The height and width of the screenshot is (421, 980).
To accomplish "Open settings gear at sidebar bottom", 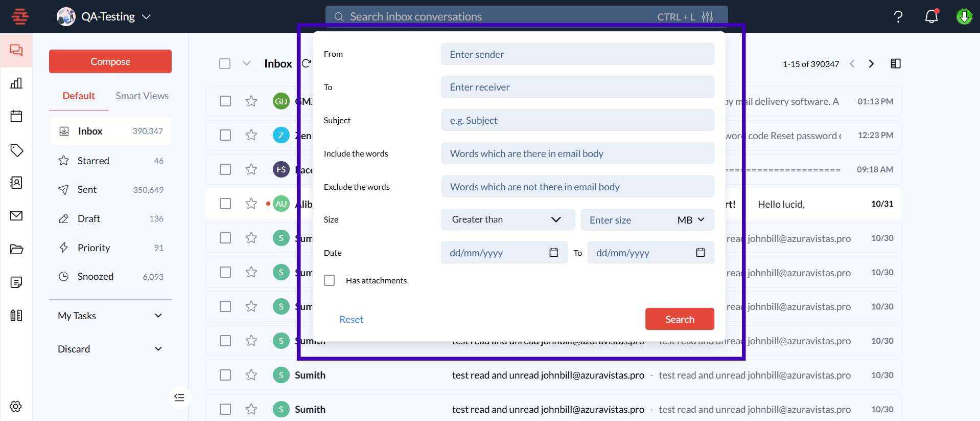I will tap(16, 406).
